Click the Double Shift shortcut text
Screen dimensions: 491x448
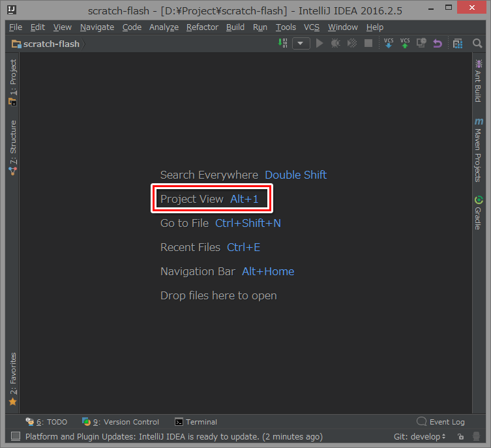[x=295, y=175]
